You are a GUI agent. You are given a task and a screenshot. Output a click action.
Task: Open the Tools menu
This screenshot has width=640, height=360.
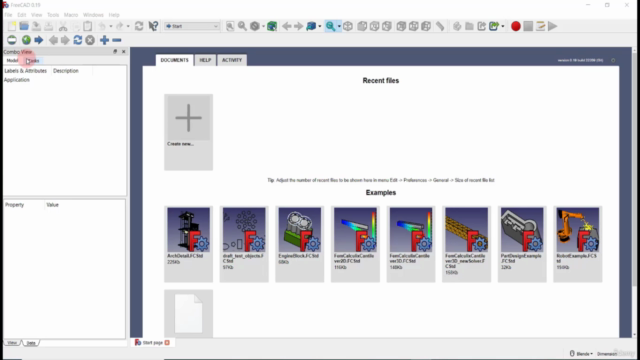[53, 15]
